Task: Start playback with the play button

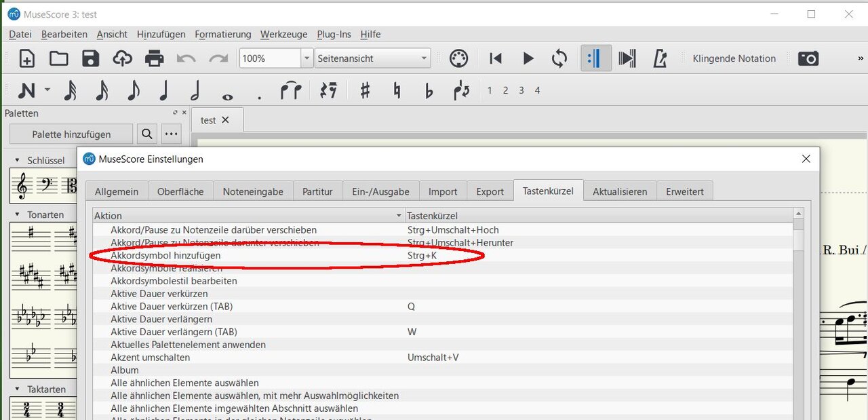Action: [528, 58]
